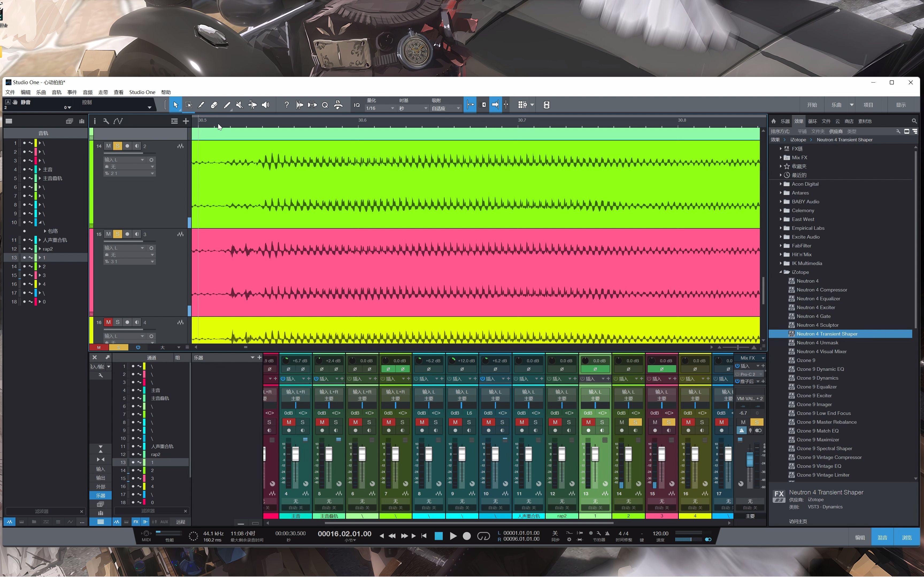Screen dimensions: 924x577
Task: Unsolo track 14 in arrangement
Action: point(118,146)
